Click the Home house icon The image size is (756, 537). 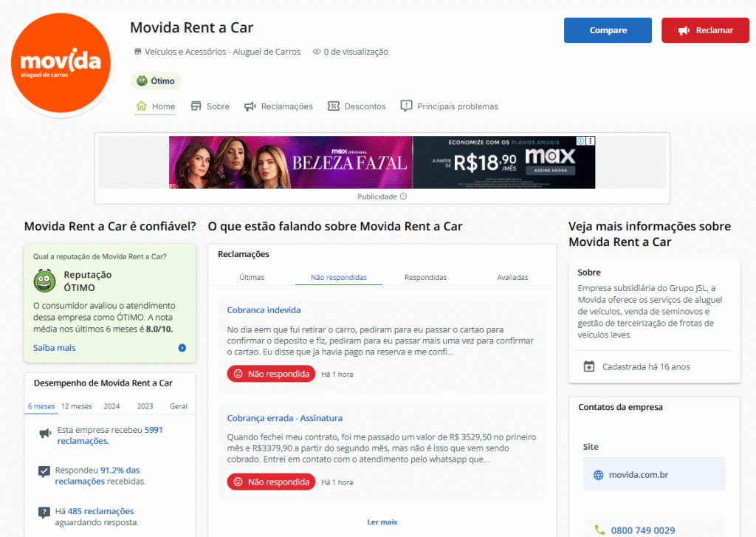pos(142,106)
